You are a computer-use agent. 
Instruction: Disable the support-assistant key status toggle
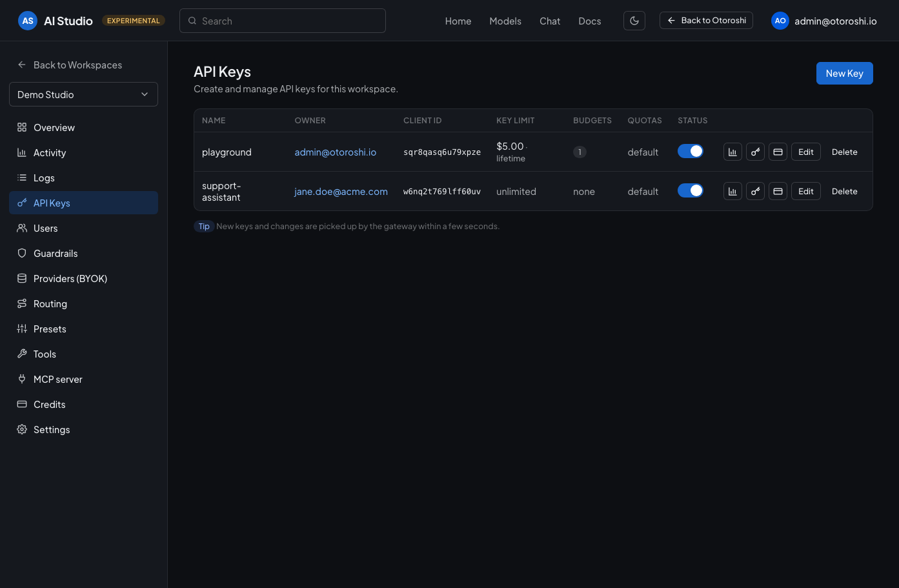pos(690,190)
